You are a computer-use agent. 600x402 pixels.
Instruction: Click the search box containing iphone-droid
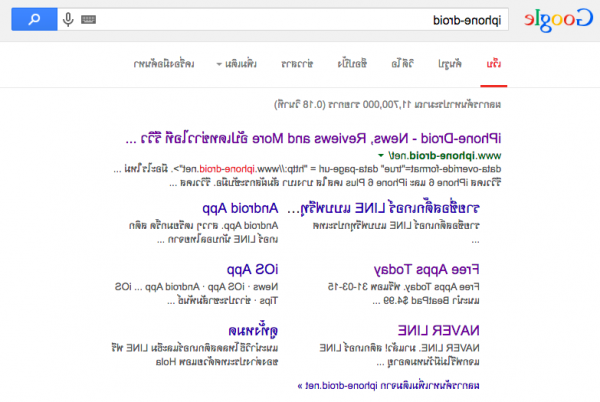pos(300,19)
